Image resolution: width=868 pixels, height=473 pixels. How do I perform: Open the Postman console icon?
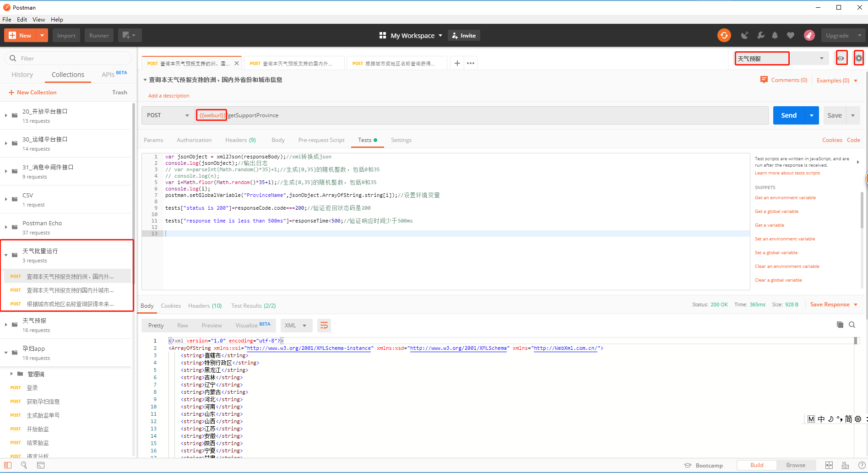(41, 465)
